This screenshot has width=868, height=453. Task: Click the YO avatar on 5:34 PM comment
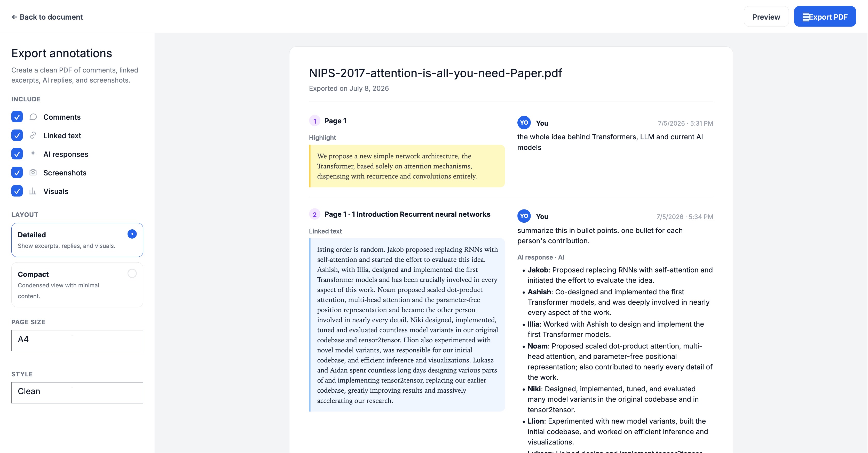524,216
